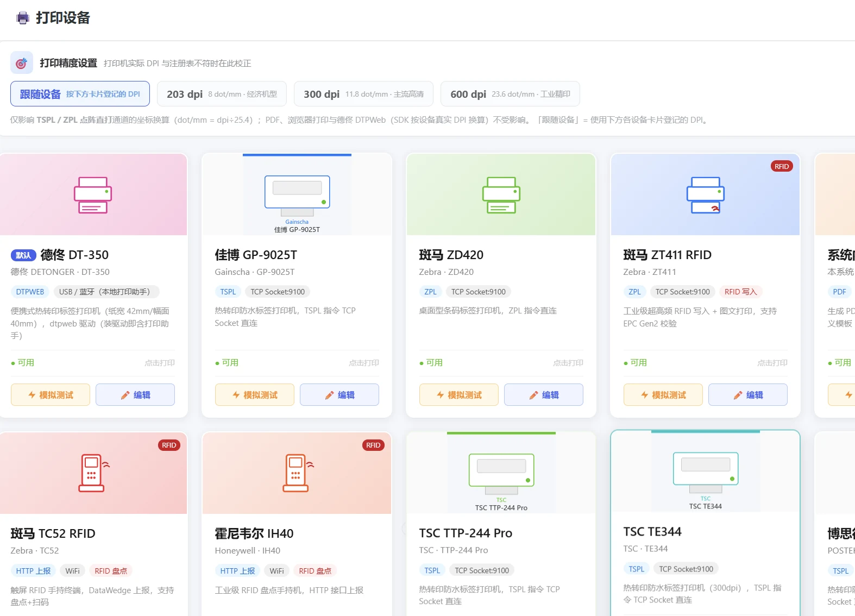Image resolution: width=855 pixels, height=616 pixels.
Task: Open the 霍尼韦尔 IH40 card title
Action: pyautogui.click(x=254, y=533)
